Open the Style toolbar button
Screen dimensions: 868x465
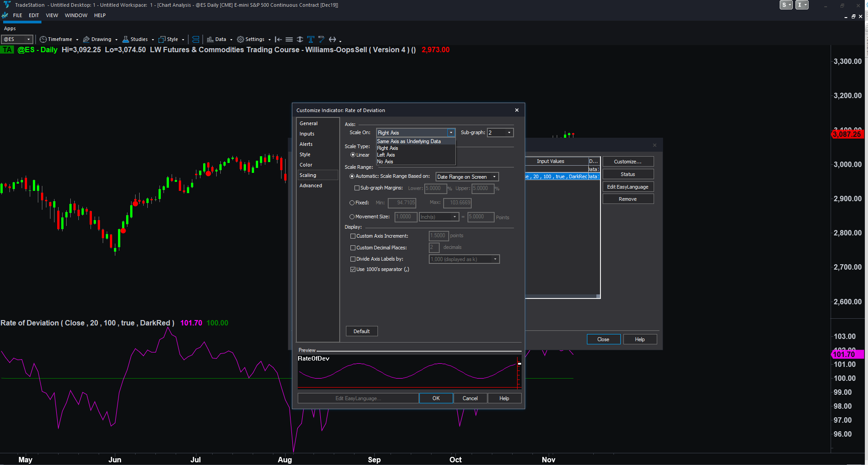171,39
